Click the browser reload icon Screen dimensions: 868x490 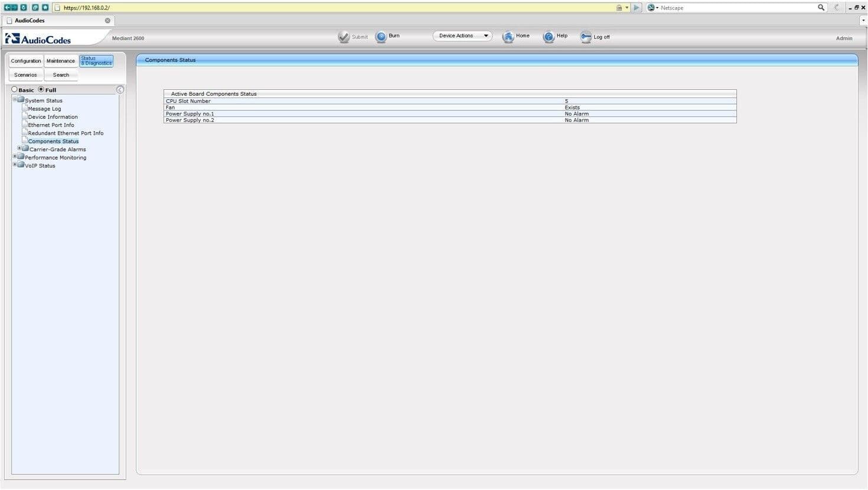pos(24,8)
